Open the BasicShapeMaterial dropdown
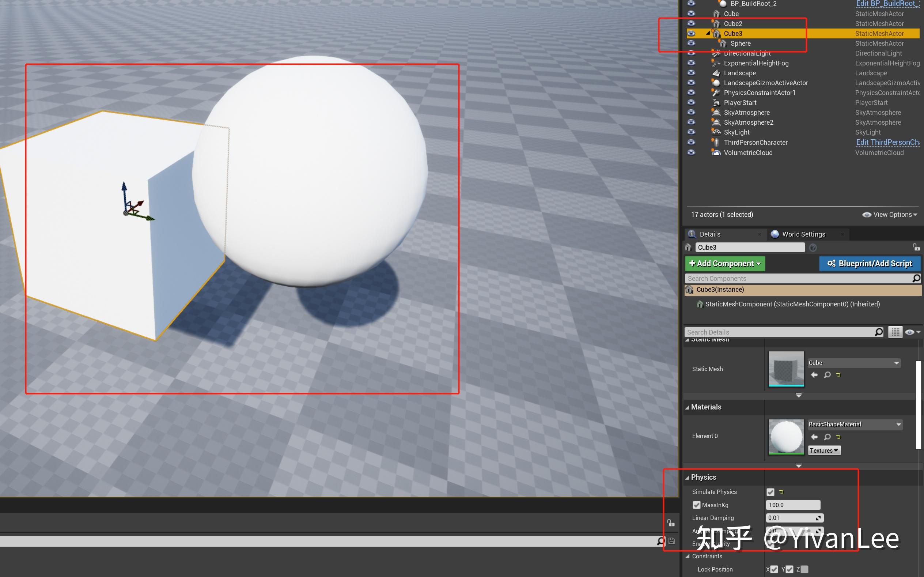The image size is (924, 577). 855,425
